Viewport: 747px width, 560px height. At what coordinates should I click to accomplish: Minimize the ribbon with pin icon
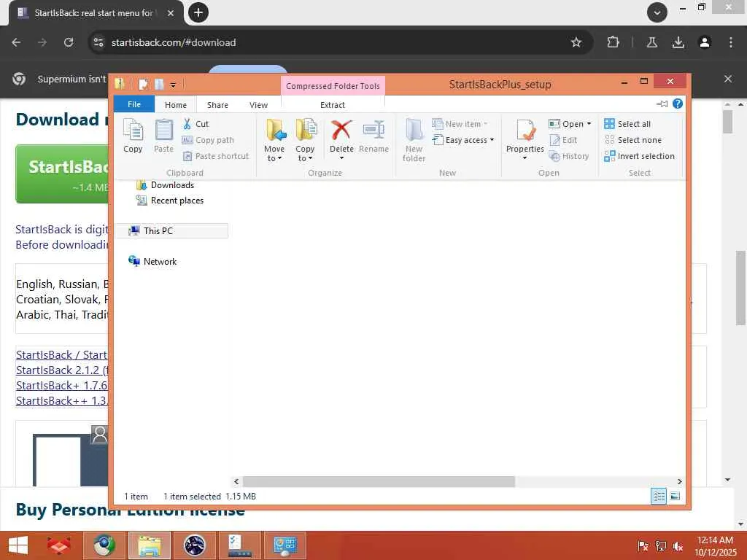tap(662, 104)
